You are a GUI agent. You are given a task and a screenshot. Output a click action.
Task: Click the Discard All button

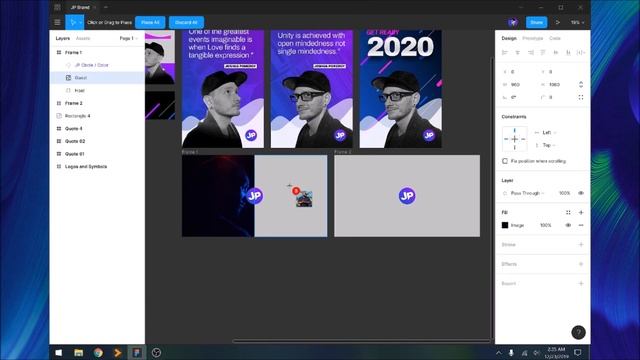(x=186, y=22)
